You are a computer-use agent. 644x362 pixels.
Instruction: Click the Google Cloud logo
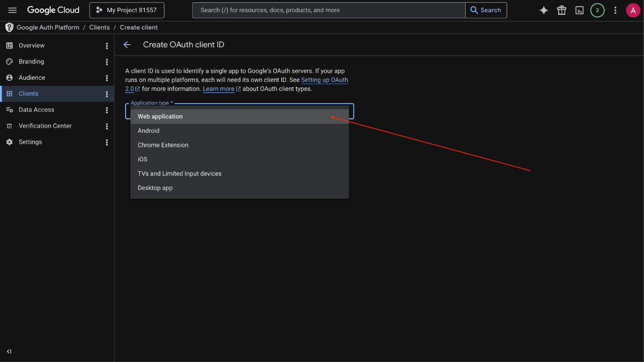(53, 10)
